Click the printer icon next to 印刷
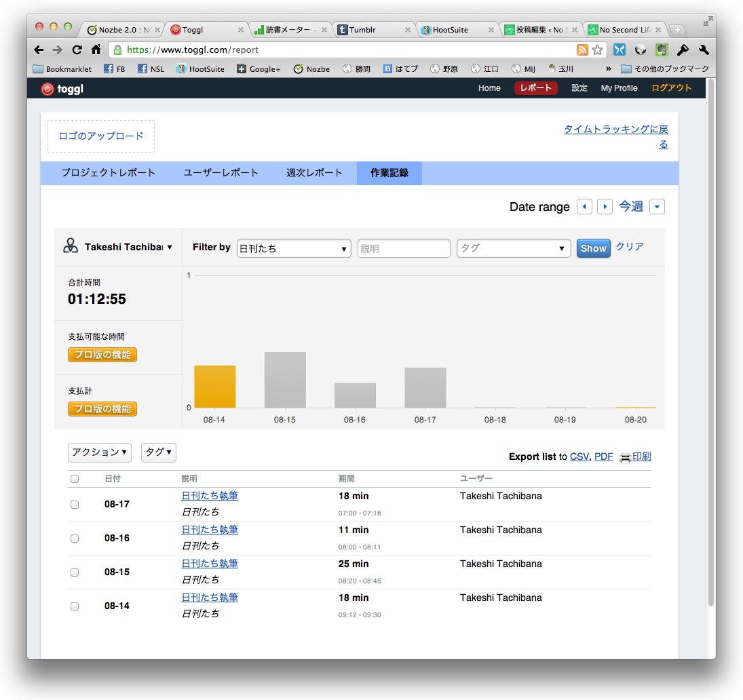The height and width of the screenshot is (700, 743). (x=624, y=457)
